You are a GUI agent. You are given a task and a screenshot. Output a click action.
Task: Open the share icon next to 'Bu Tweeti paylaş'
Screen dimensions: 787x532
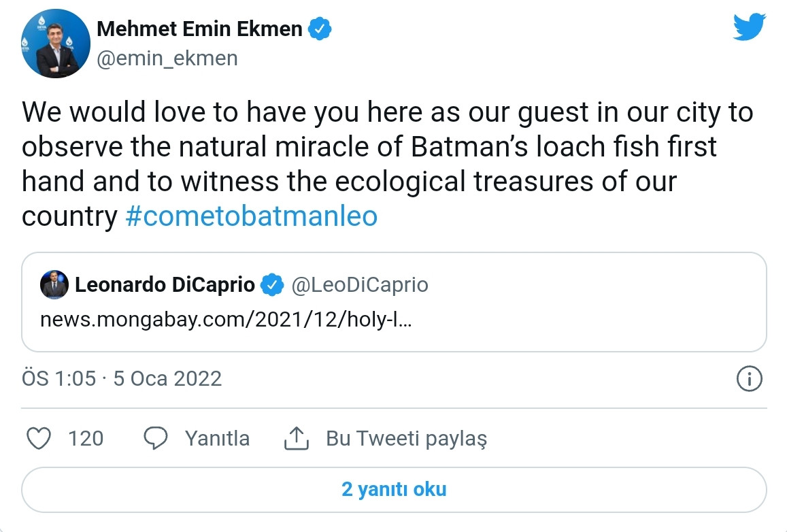295,439
